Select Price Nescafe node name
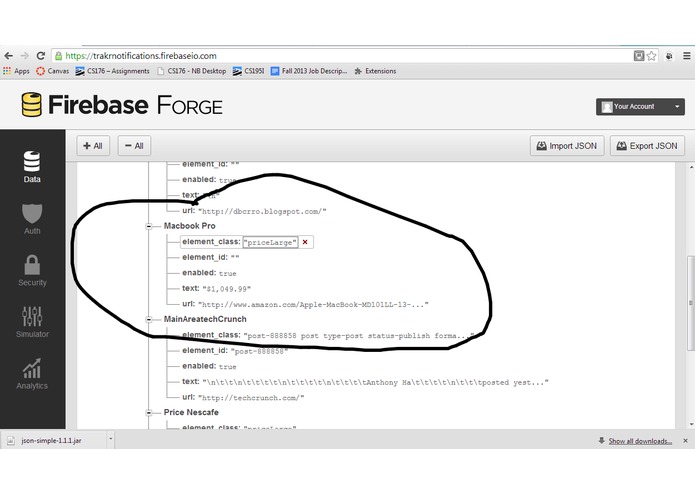Screen dimensions: 695x494 (191, 412)
